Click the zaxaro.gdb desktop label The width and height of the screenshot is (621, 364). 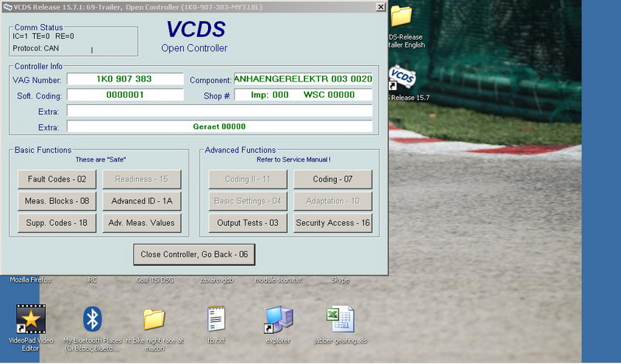[217, 279]
